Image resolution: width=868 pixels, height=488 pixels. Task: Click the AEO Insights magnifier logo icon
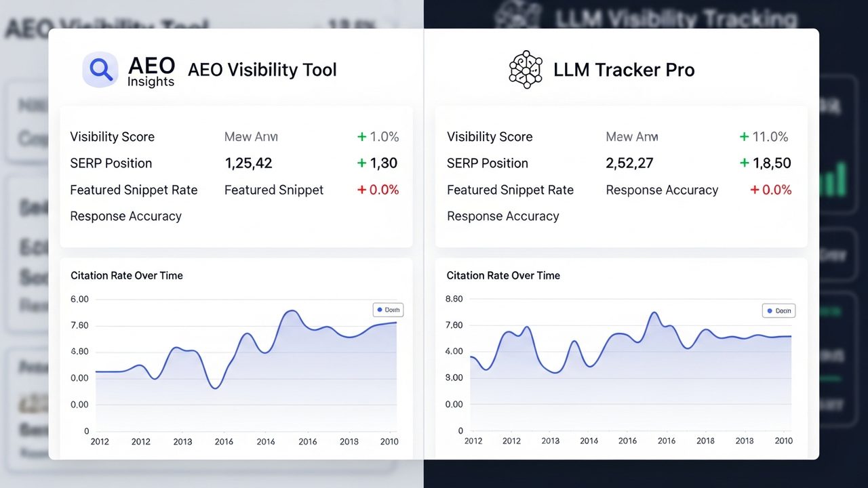[100, 70]
